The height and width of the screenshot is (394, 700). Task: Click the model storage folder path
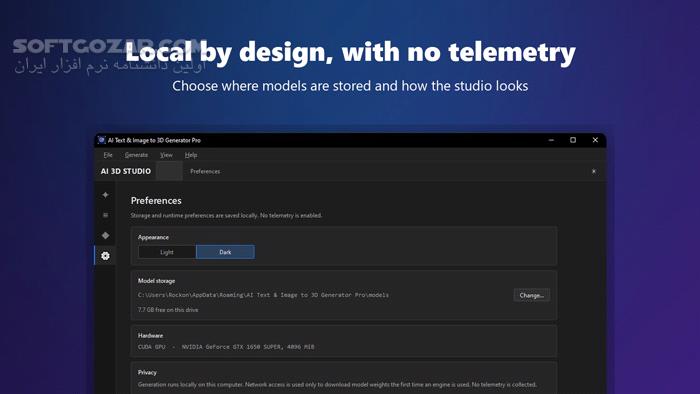[x=263, y=295]
